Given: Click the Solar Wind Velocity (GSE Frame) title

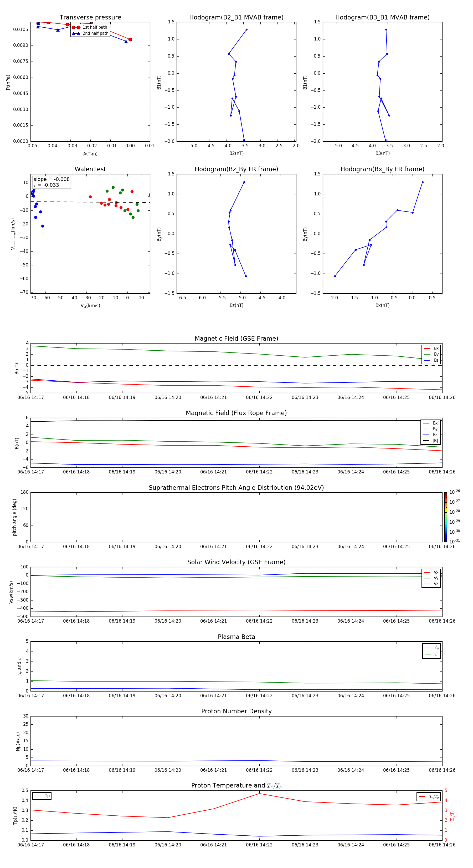Looking at the screenshot, I should tap(236, 562).
